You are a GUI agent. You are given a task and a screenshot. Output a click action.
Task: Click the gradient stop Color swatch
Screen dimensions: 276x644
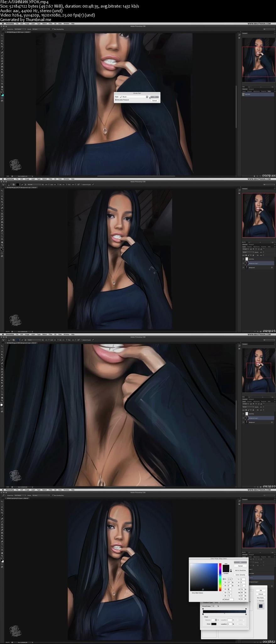point(214,624)
